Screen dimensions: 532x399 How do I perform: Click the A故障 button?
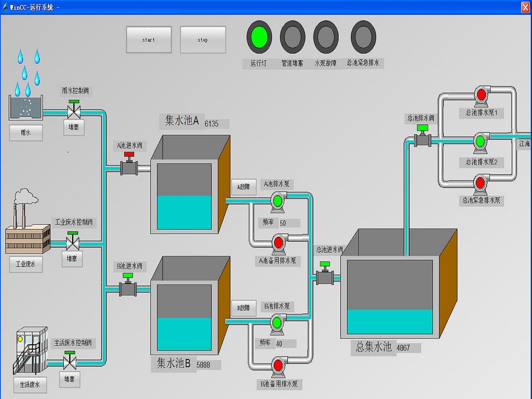pos(244,187)
